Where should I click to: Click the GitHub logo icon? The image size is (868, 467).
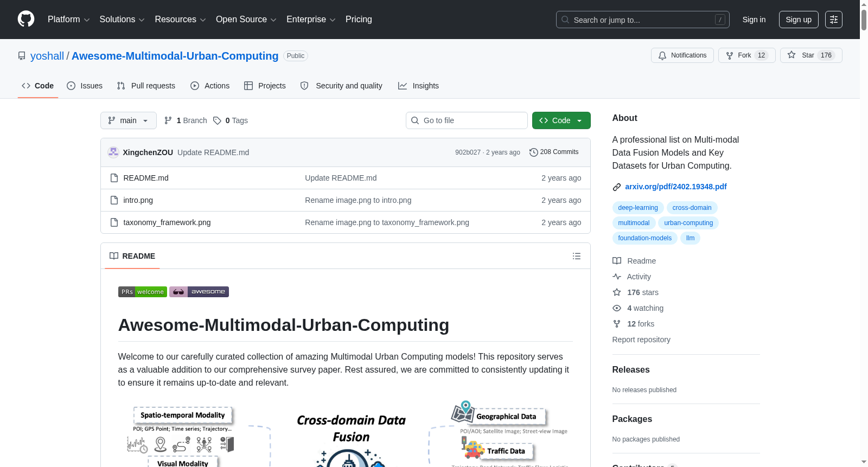click(26, 19)
